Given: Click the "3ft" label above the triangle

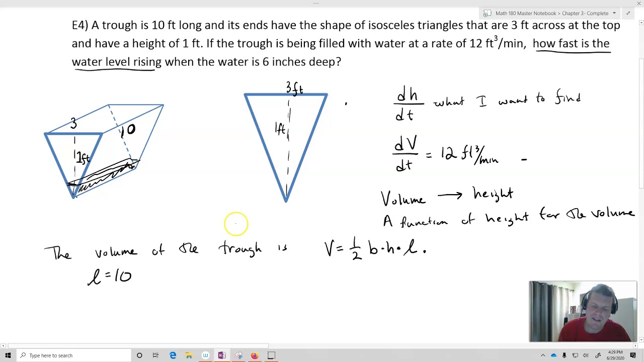Looking at the screenshot, I should tap(294, 88).
